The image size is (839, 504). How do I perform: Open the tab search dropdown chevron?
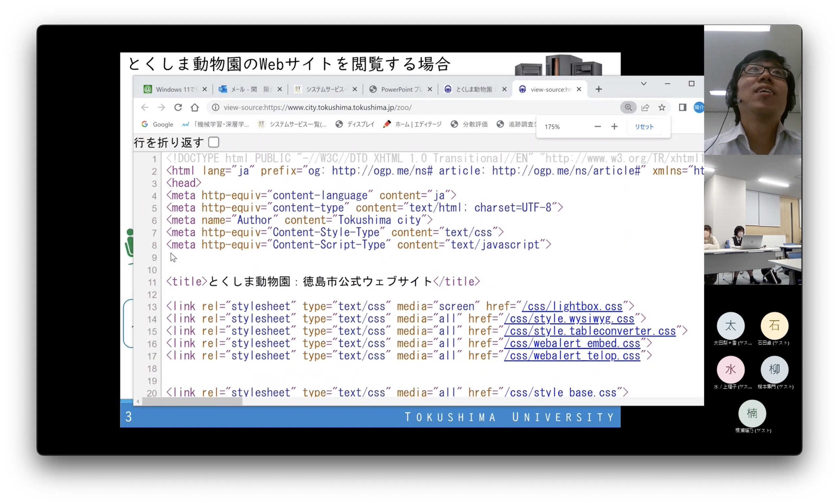(643, 83)
